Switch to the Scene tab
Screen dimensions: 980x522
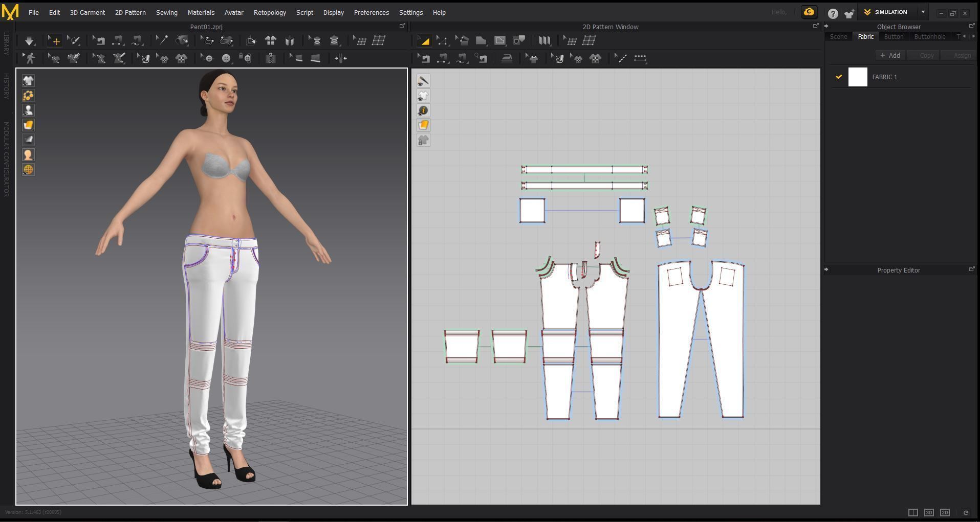tap(838, 37)
